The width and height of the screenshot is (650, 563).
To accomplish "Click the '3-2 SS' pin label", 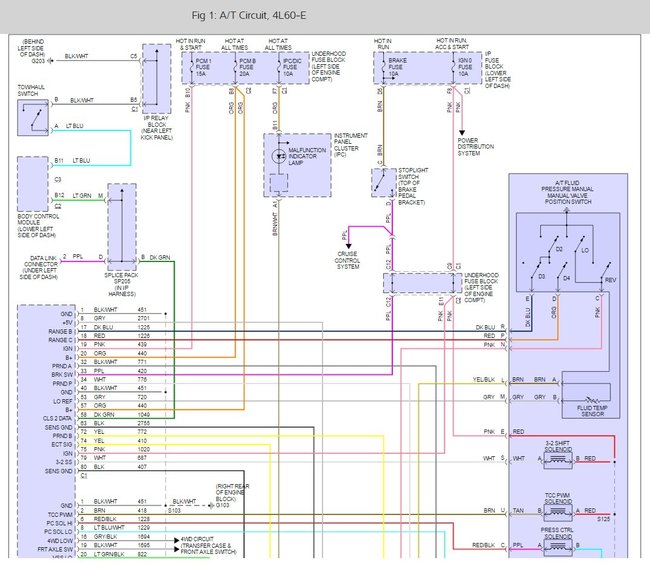I will tap(64, 462).
